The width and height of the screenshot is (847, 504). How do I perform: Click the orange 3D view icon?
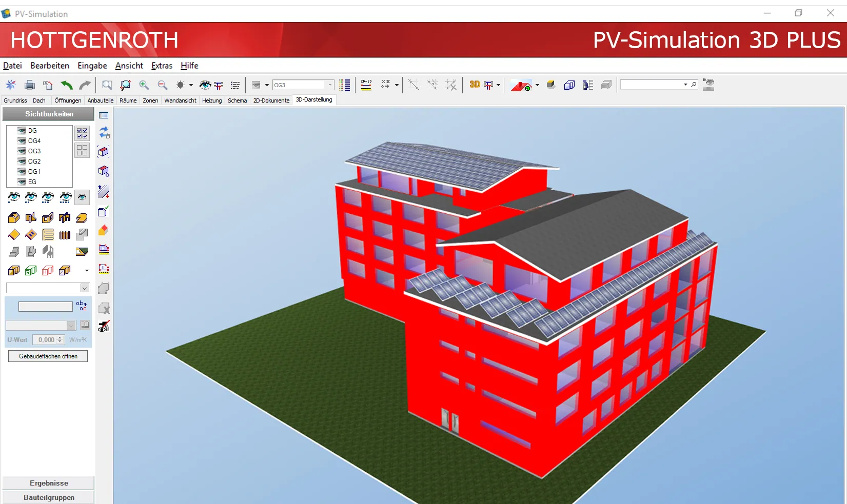pos(475,85)
